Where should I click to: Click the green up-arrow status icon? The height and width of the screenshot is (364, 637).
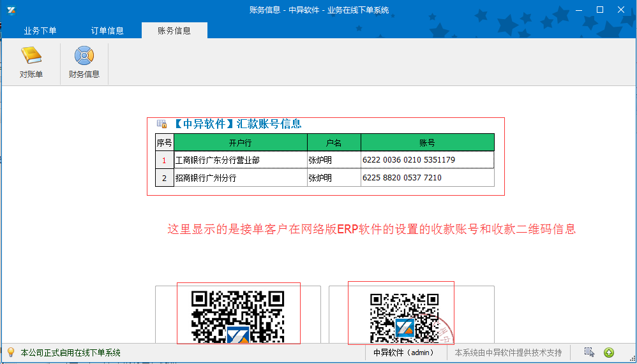click(x=608, y=353)
